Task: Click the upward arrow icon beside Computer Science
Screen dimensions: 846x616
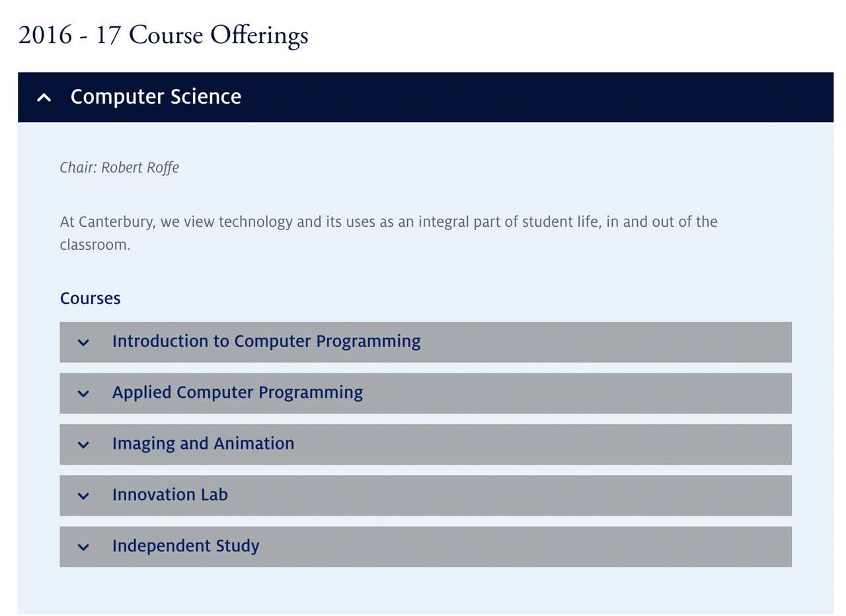Action: pos(44,97)
